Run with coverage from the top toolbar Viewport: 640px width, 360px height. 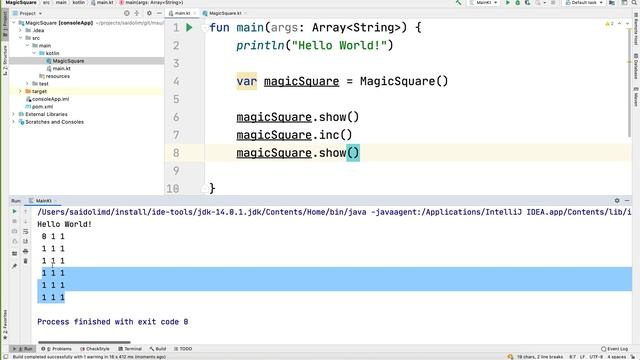(x=527, y=2)
